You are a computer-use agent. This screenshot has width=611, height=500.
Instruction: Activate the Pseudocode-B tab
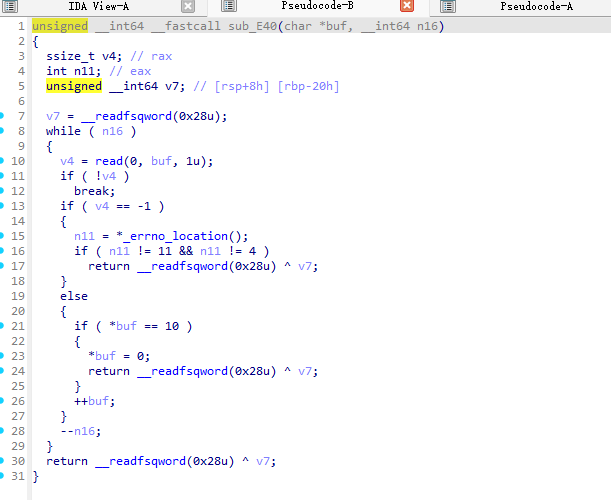click(316, 7)
